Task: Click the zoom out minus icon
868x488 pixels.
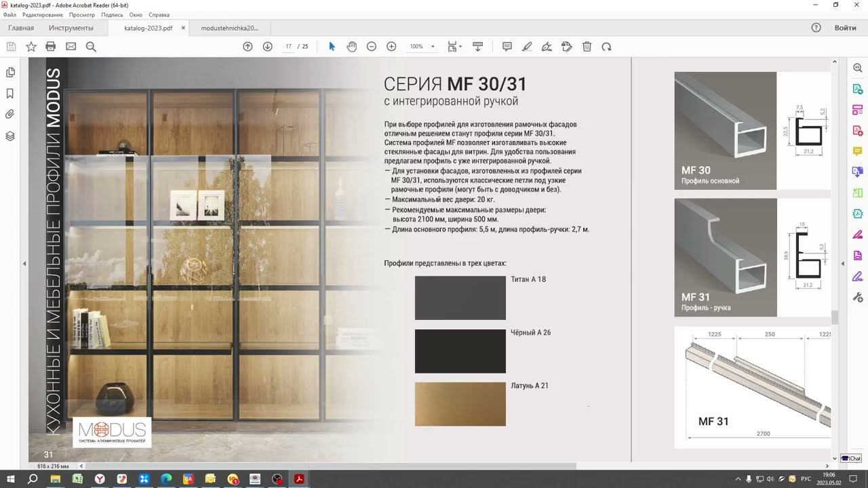Action: pos(372,47)
